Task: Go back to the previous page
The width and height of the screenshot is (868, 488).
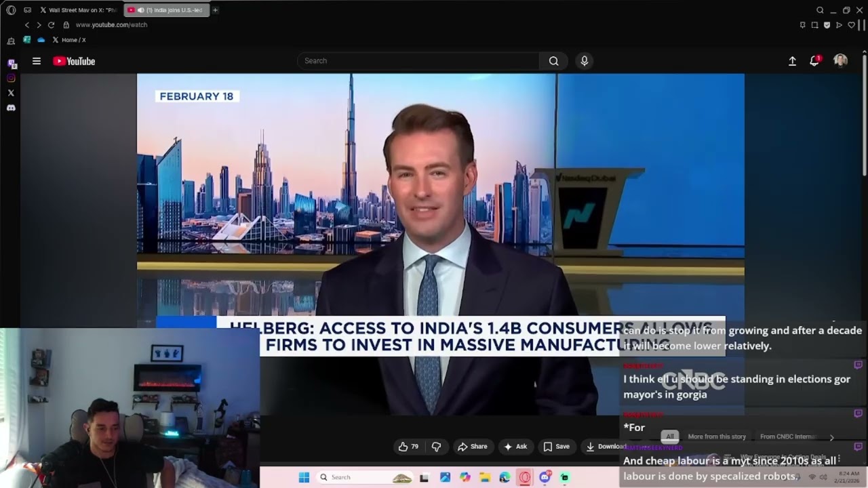Action: (27, 25)
